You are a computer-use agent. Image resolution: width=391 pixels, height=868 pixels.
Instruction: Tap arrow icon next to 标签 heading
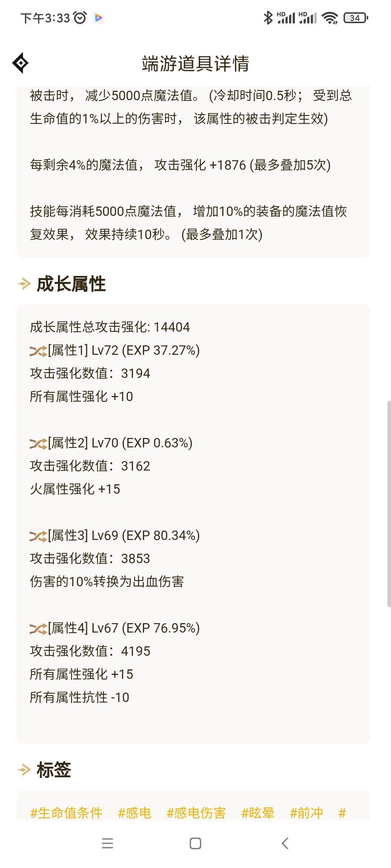click(24, 770)
